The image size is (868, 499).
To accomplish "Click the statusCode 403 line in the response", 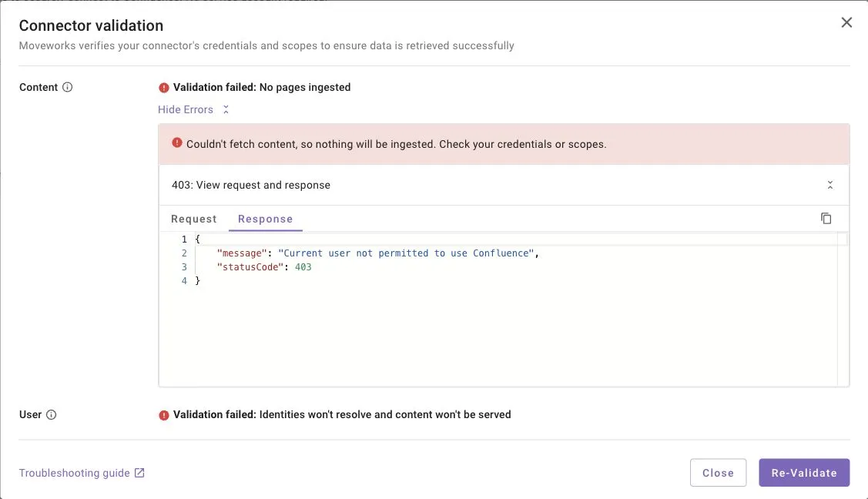I will pyautogui.click(x=264, y=267).
